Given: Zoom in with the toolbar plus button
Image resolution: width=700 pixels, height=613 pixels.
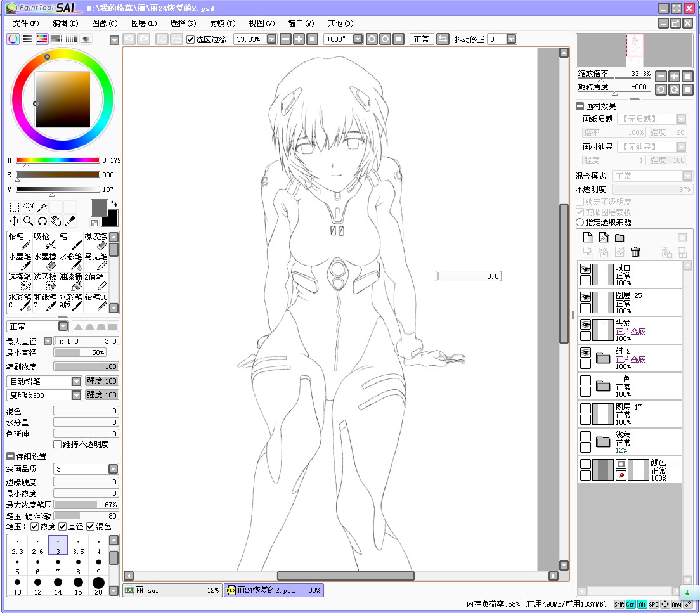Looking at the screenshot, I should [x=299, y=39].
